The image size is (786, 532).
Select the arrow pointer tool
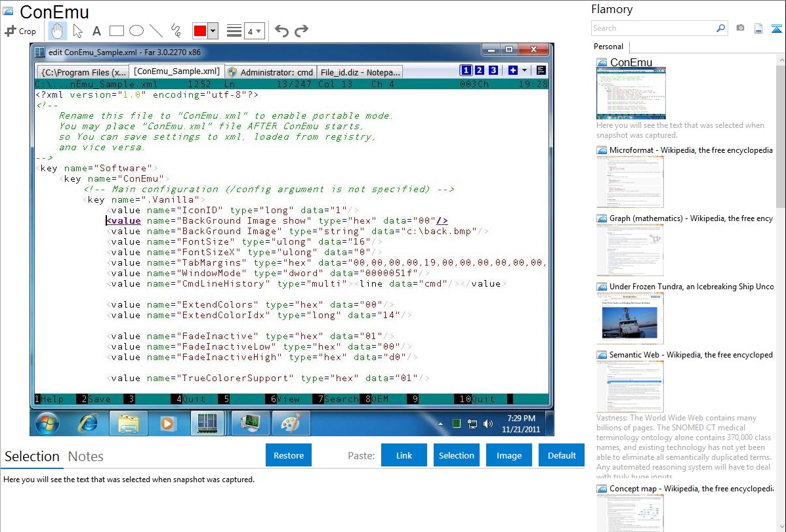click(77, 31)
